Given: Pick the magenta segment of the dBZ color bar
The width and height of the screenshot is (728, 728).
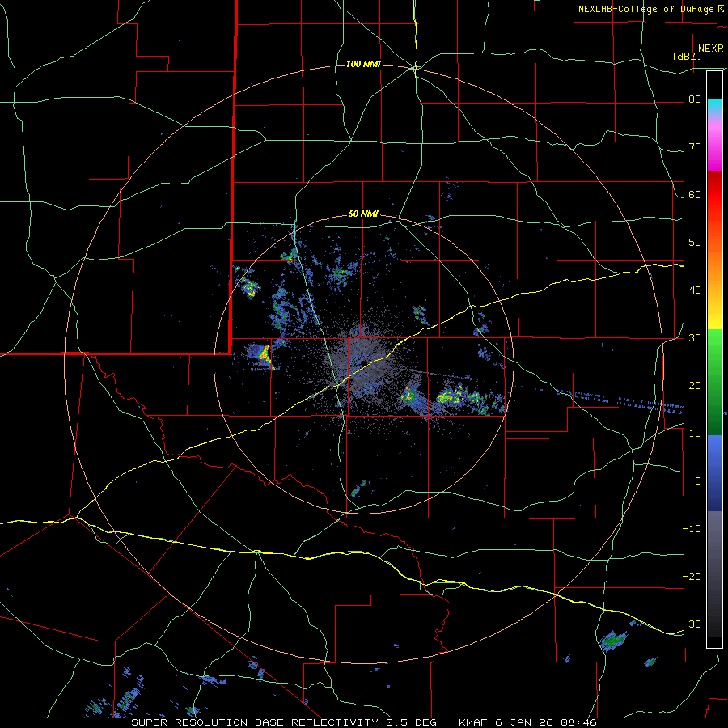Looking at the screenshot, I should pos(714,146).
